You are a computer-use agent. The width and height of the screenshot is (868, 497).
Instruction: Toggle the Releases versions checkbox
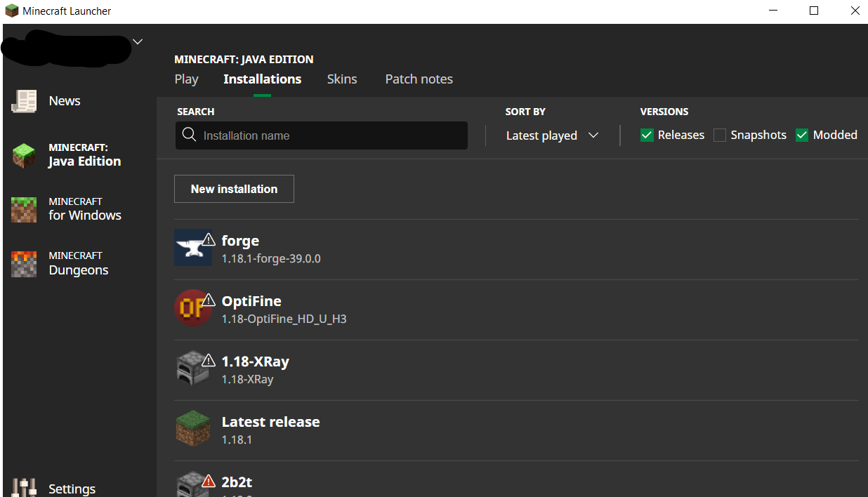[647, 135]
